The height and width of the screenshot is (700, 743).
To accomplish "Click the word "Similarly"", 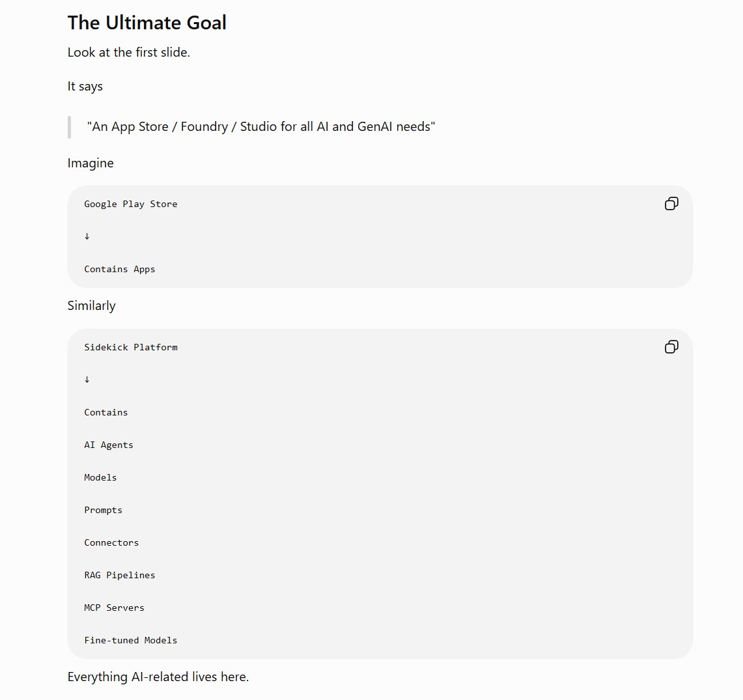I will pos(91,305).
